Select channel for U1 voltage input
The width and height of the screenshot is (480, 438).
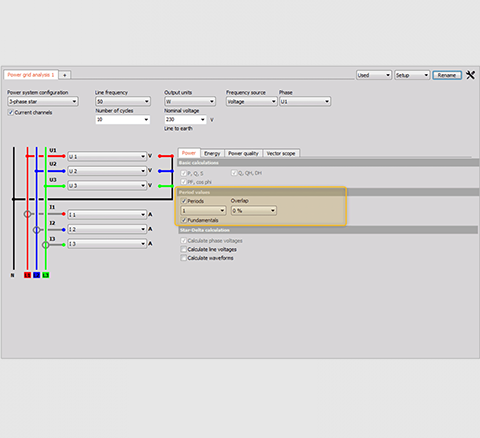coord(107,156)
